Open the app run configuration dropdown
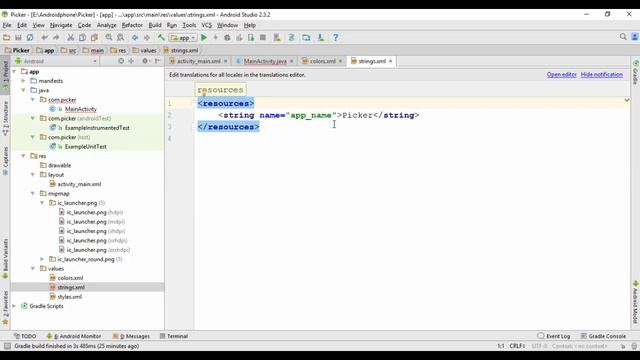This screenshot has width=640, height=360. pos(183,38)
